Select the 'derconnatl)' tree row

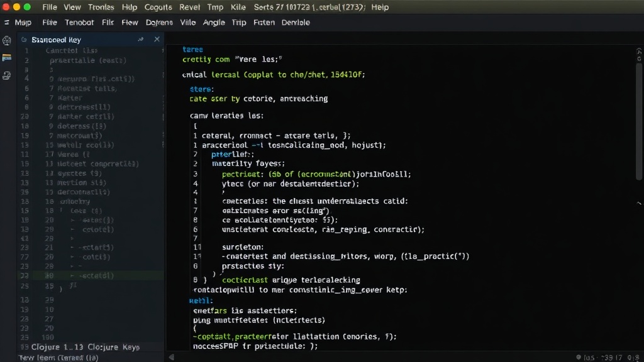click(x=84, y=192)
